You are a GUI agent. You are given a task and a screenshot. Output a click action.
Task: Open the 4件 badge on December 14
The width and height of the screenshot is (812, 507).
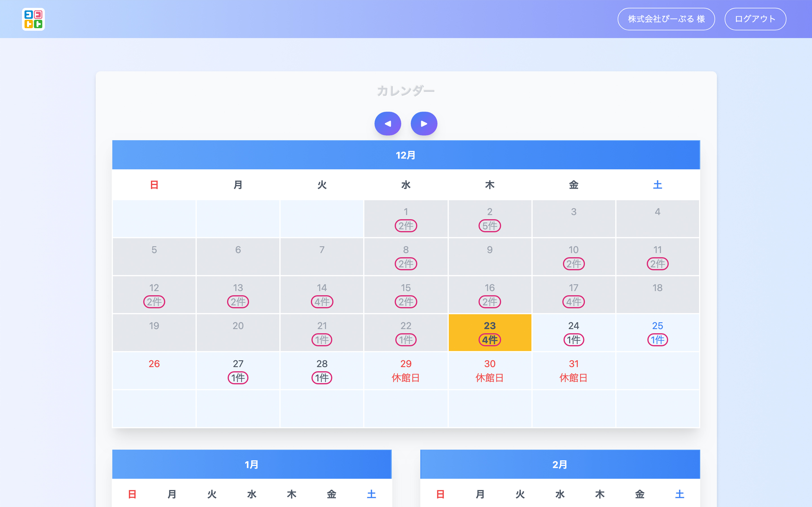[322, 302]
